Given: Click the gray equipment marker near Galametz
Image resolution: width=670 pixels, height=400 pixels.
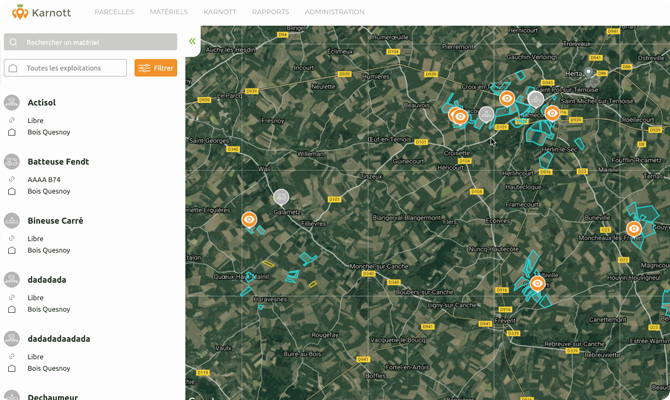Looking at the screenshot, I should pos(281,197).
